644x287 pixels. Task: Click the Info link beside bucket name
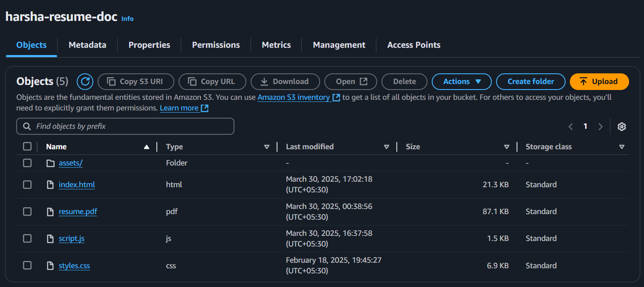coord(127,19)
